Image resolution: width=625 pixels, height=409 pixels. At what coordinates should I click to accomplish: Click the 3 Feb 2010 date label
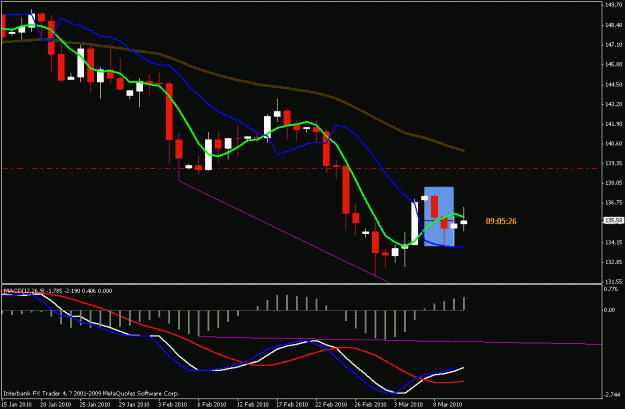point(173,404)
